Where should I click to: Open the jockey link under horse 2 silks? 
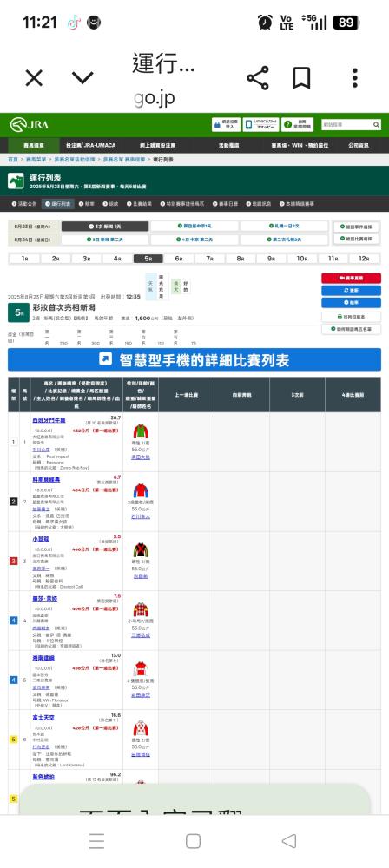click(141, 517)
